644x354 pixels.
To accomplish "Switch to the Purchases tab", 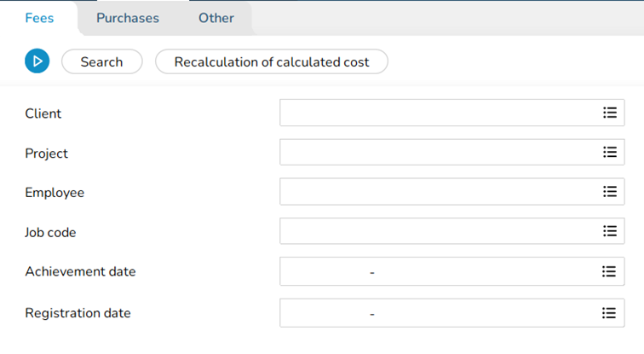I will pyautogui.click(x=127, y=18).
